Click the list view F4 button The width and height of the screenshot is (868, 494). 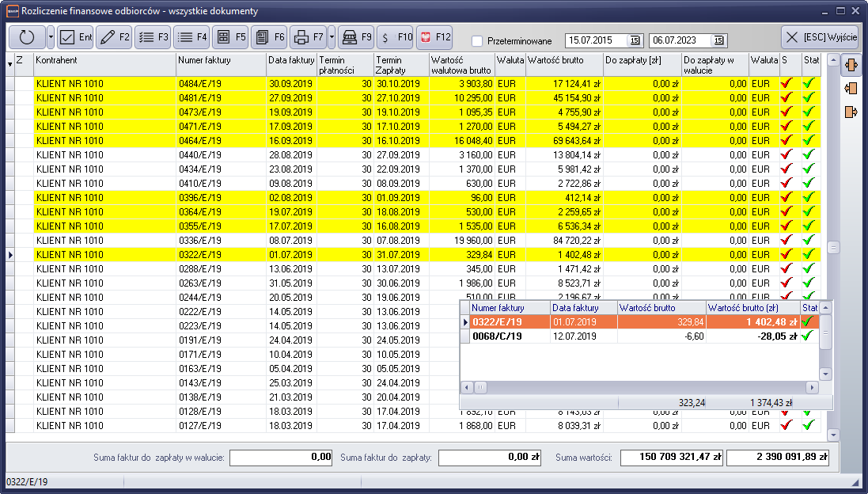click(x=191, y=37)
